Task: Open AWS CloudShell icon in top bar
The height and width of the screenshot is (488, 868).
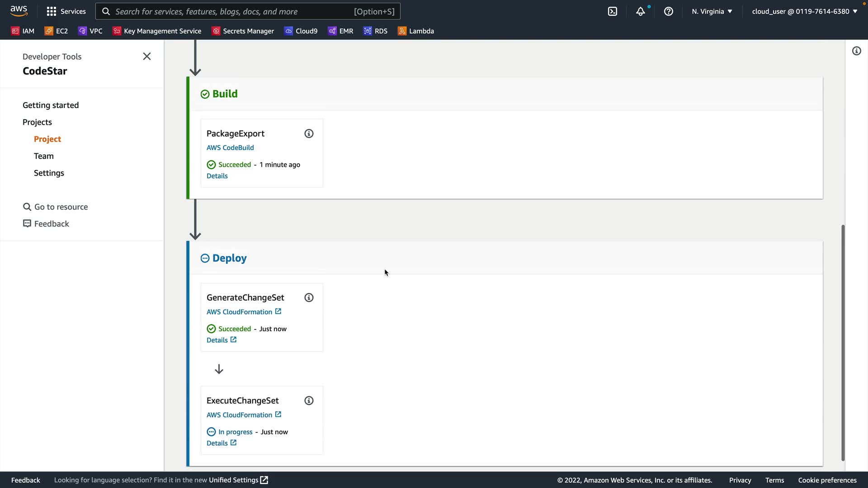Action: [x=613, y=11]
